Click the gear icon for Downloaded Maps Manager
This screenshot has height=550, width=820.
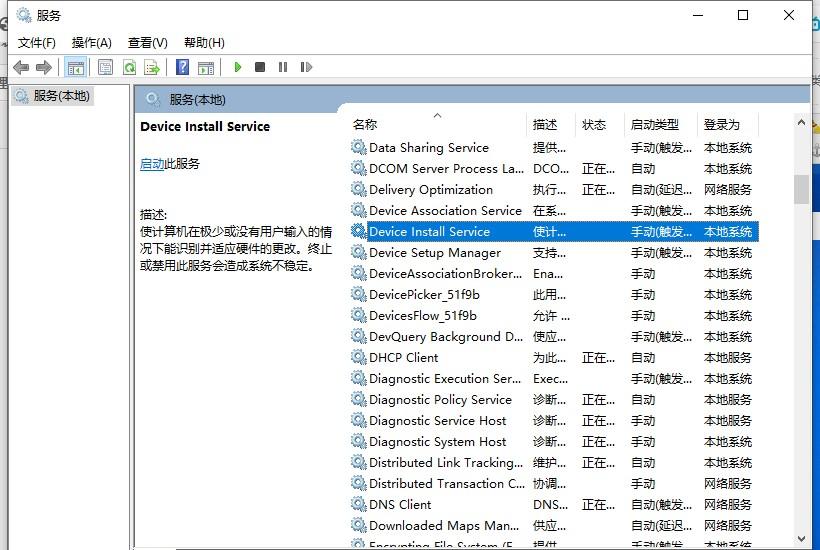(x=358, y=525)
